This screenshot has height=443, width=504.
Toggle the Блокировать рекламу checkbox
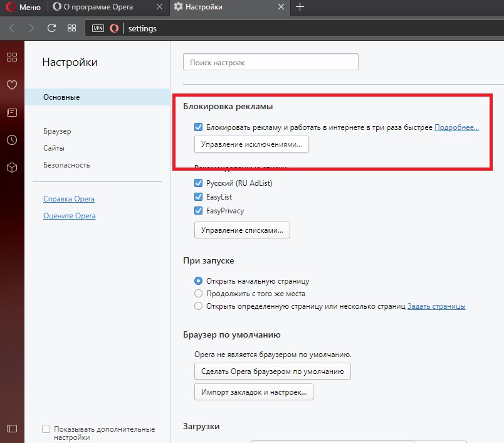(x=198, y=127)
